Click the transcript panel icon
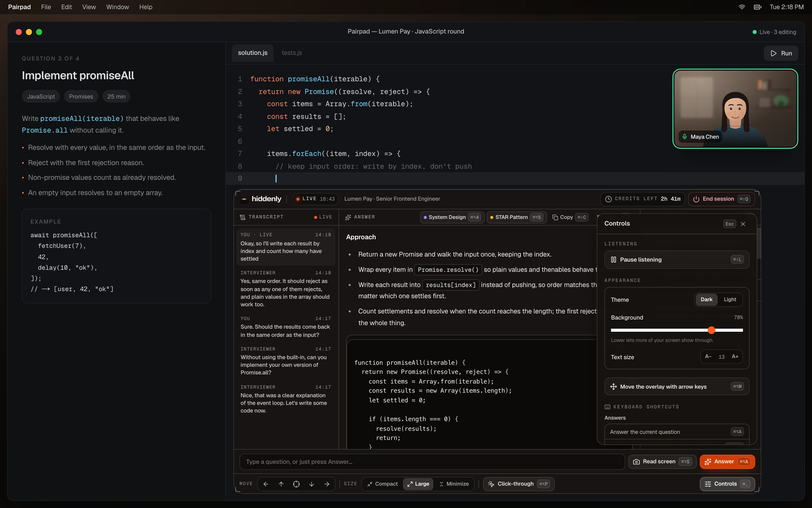812x508 pixels. tap(243, 217)
